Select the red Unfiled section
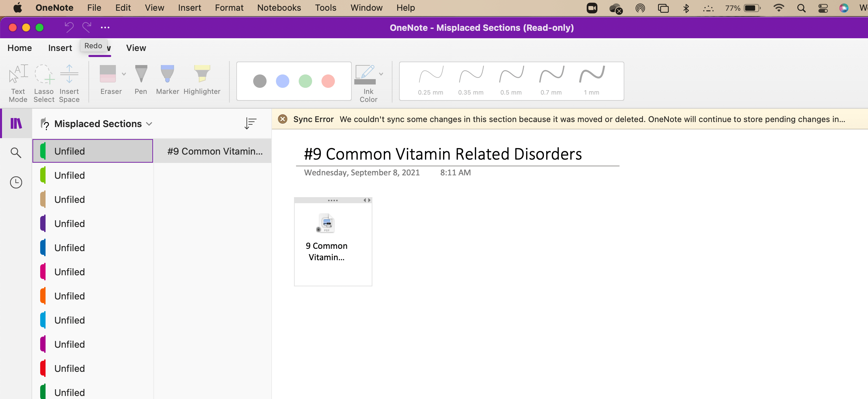Screen dimensions: 868x399 93,368
